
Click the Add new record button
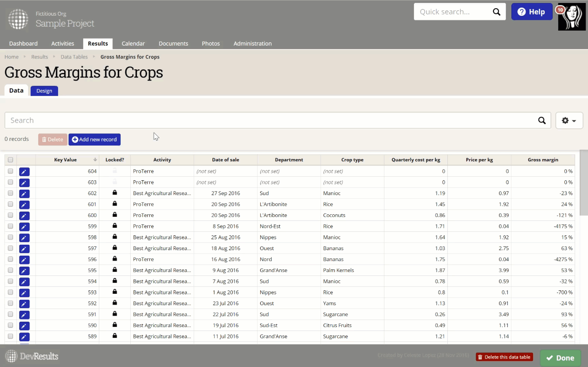coord(95,140)
